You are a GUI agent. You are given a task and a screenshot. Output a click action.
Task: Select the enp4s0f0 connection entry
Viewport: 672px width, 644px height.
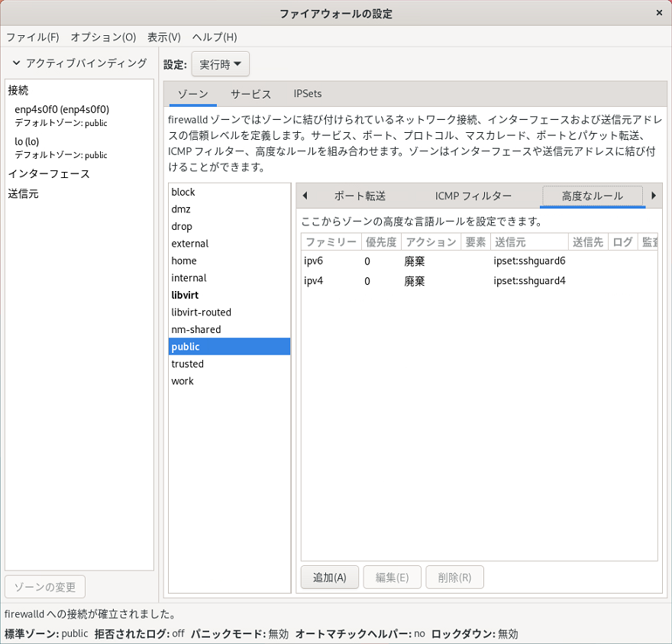pos(62,109)
